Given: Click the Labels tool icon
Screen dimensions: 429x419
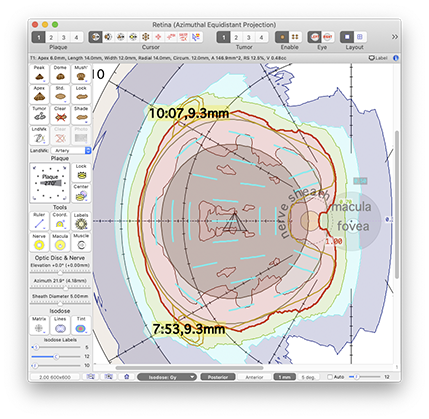Looking at the screenshot, I should (81, 221).
